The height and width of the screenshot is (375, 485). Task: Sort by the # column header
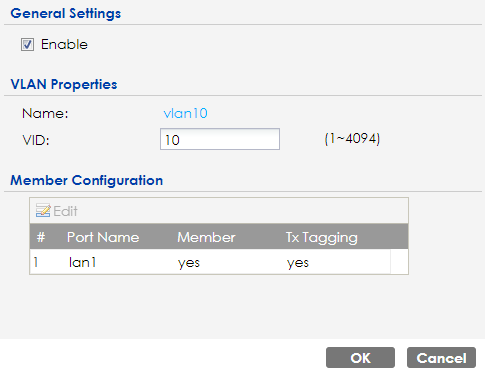coord(41,237)
